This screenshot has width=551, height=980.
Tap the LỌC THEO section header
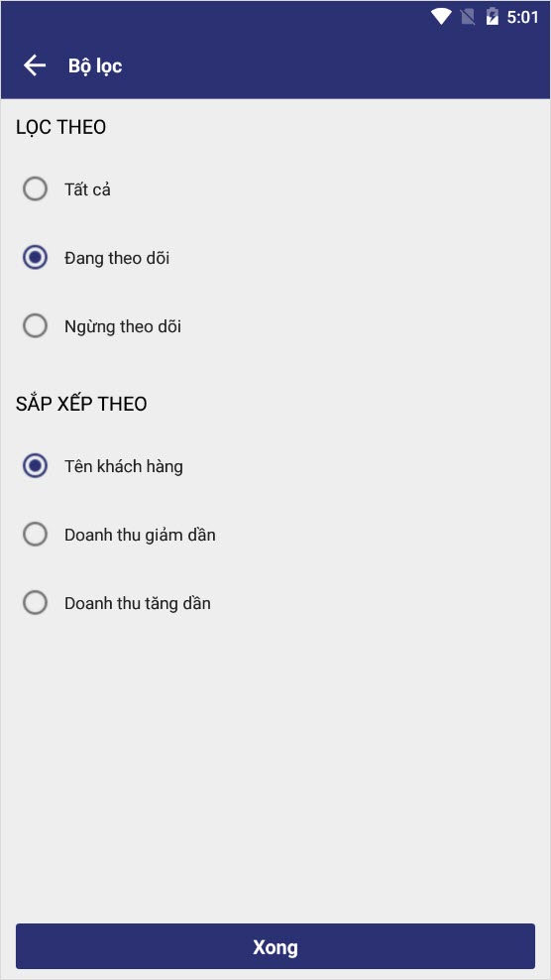pyautogui.click(x=60, y=128)
